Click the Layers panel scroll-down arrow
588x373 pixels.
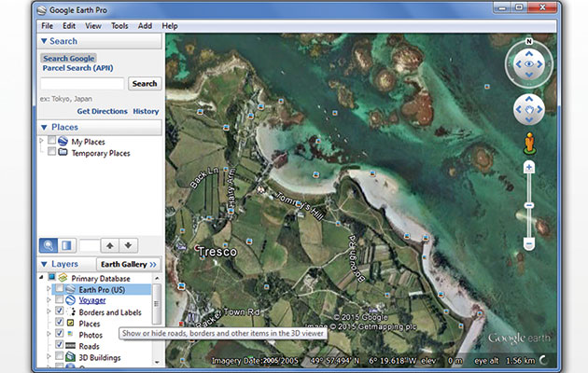[157, 363]
